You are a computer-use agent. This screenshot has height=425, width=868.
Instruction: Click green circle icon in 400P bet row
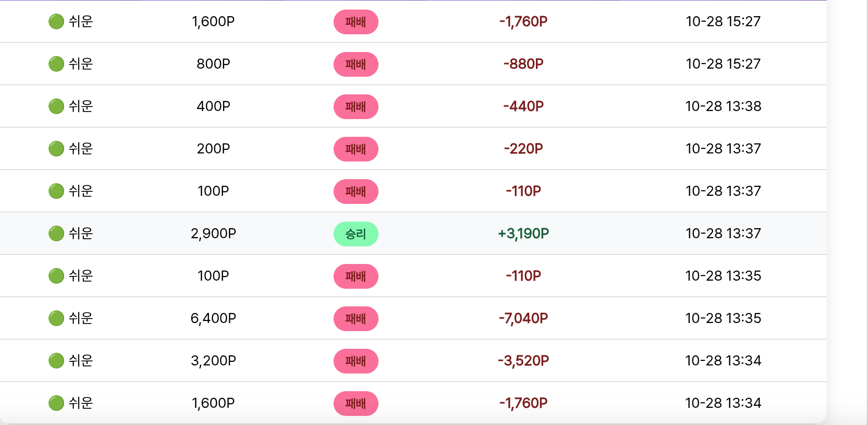(x=56, y=107)
